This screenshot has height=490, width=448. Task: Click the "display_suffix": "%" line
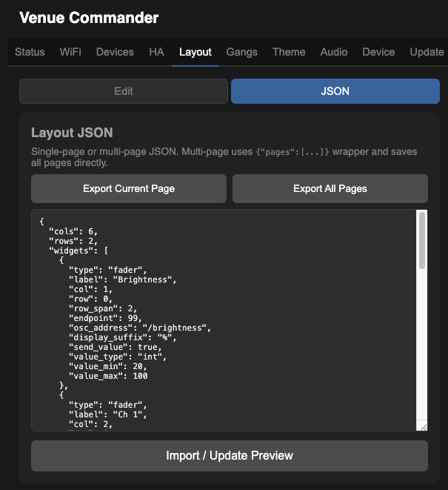[x=123, y=337]
